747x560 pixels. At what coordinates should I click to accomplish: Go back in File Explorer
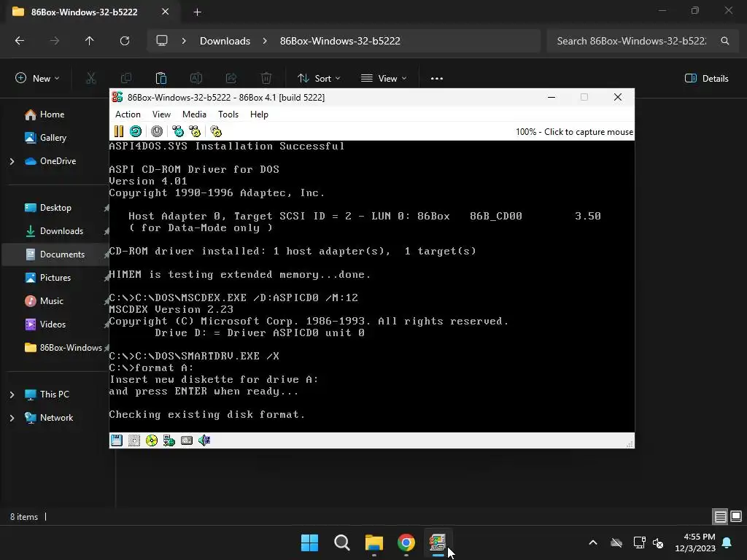point(20,41)
